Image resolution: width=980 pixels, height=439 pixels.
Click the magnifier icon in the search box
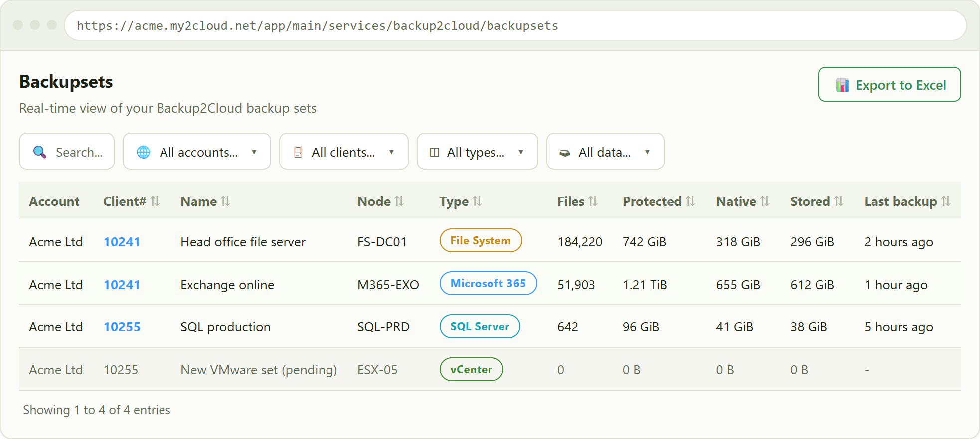[40, 152]
